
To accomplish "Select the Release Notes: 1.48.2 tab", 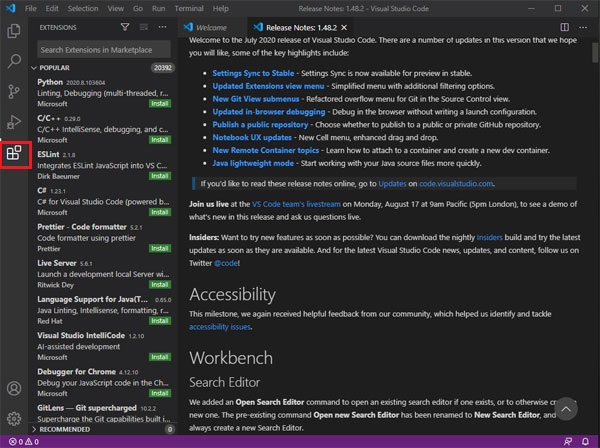I will (x=301, y=28).
